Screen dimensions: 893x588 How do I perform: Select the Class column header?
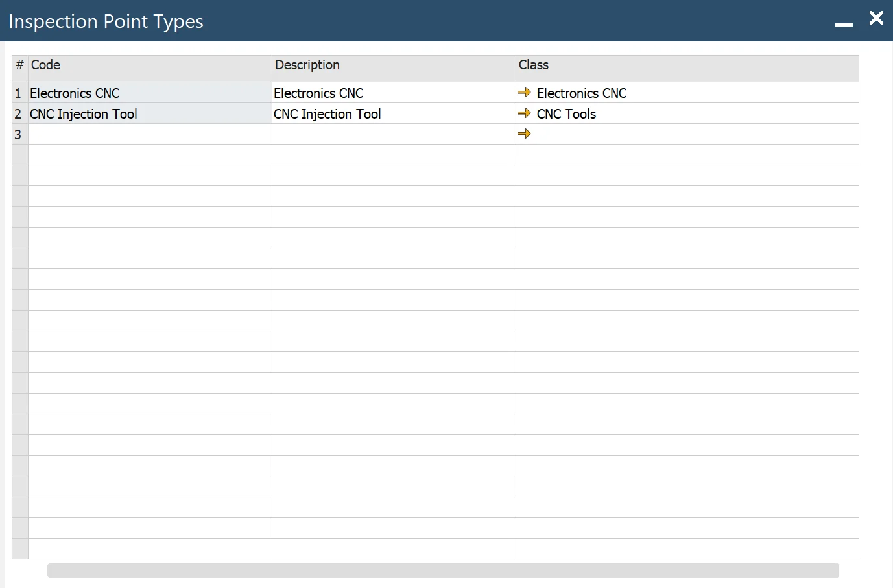pos(686,65)
